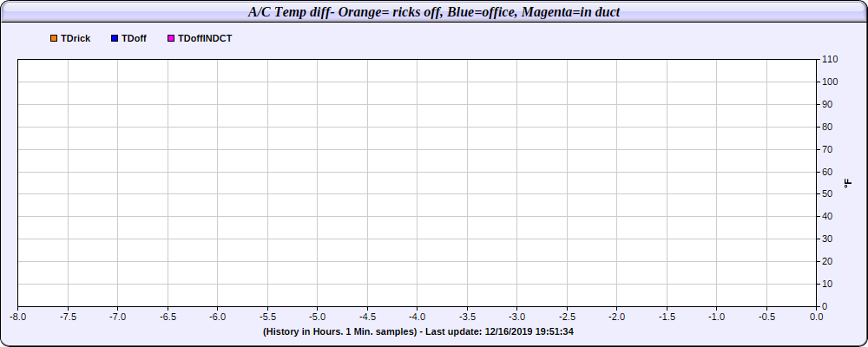Image resolution: width=868 pixels, height=347 pixels.
Task: Click the blue TDoff legend swatch
Action: (x=115, y=39)
